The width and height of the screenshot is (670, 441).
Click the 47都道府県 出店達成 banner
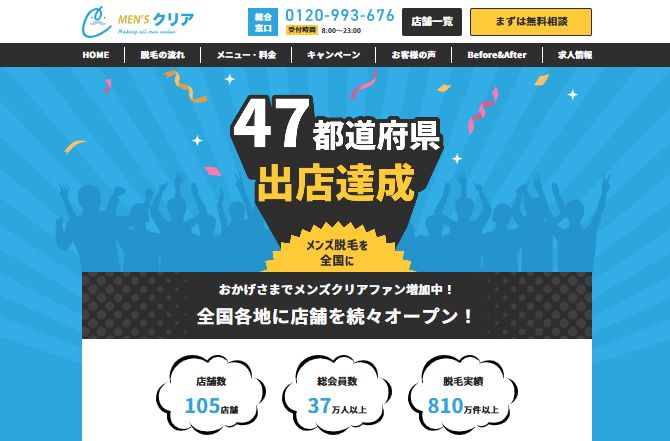tap(336, 150)
